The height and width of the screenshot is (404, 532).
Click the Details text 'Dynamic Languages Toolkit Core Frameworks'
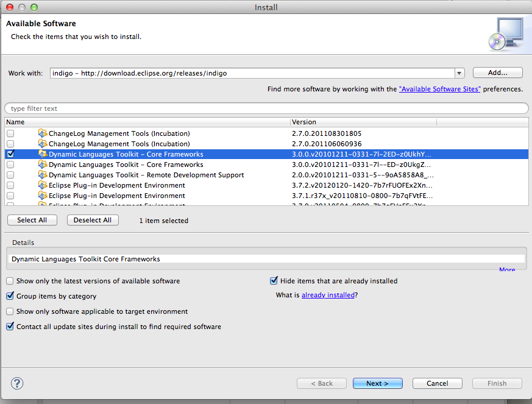pyautogui.click(x=86, y=259)
